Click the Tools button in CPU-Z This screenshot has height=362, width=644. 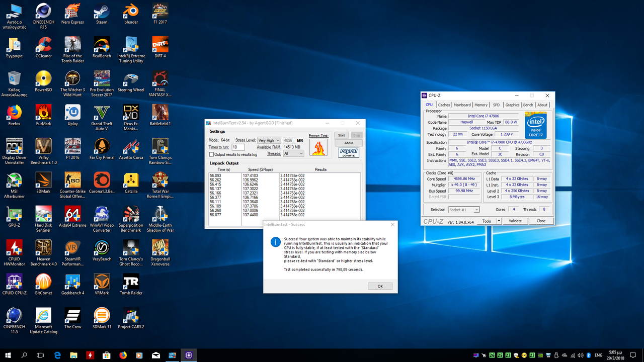click(486, 221)
